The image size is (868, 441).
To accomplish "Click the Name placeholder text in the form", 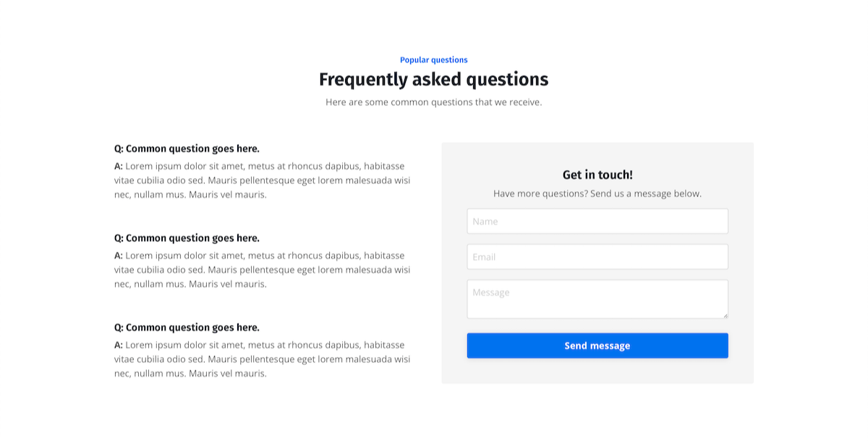I will 485,222.
